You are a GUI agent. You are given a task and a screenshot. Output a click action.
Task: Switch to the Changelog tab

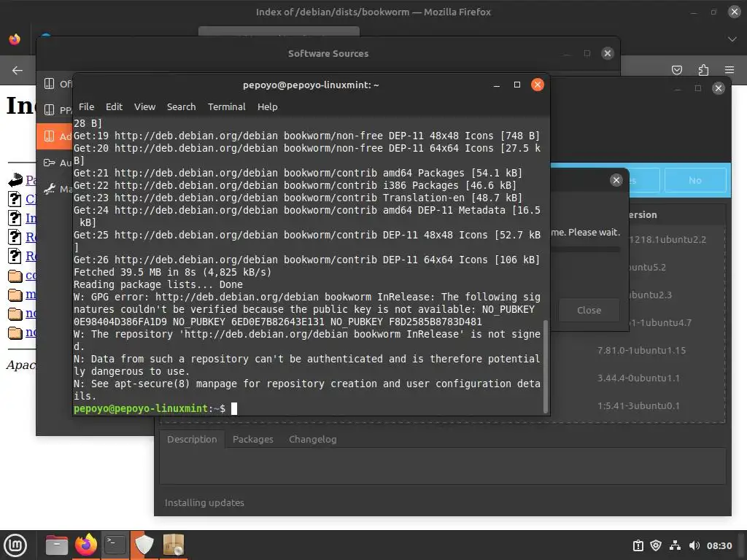(x=312, y=439)
